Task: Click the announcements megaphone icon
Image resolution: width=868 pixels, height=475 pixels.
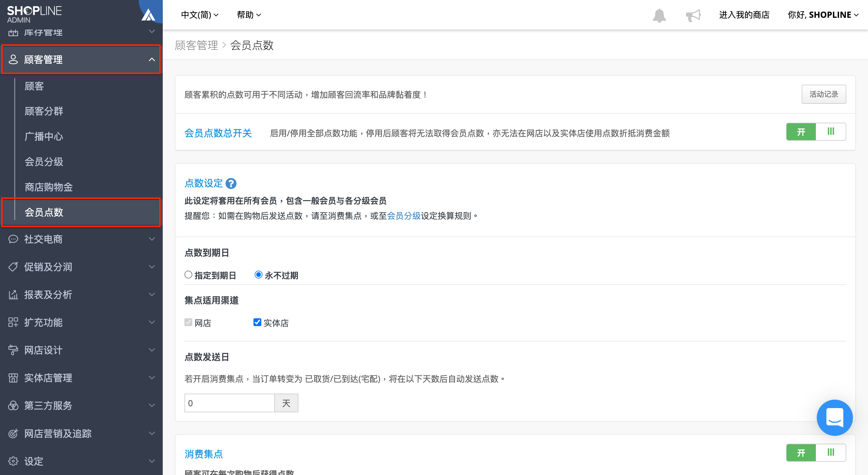Action: pos(693,15)
